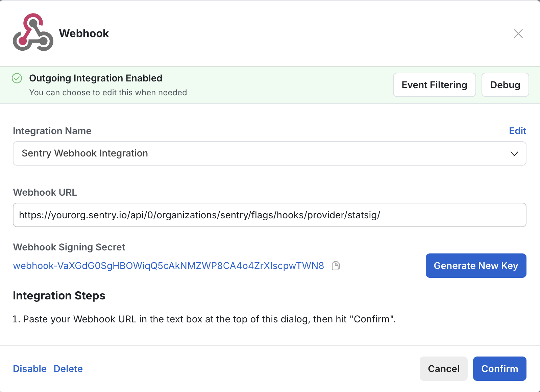Image resolution: width=540 pixels, height=392 pixels.
Task: Copy the webhook signing secret
Action: (x=336, y=266)
